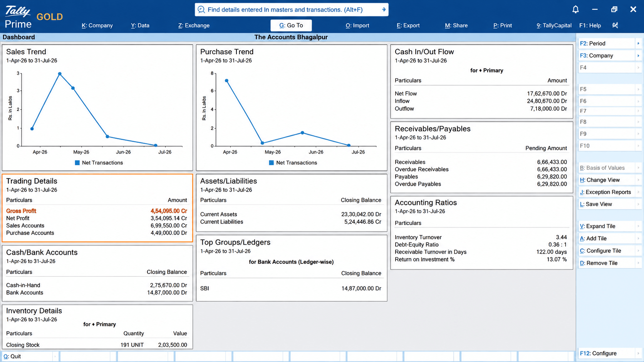Click the Current Liabilities row
This screenshot has height=362, width=644.
point(291,222)
